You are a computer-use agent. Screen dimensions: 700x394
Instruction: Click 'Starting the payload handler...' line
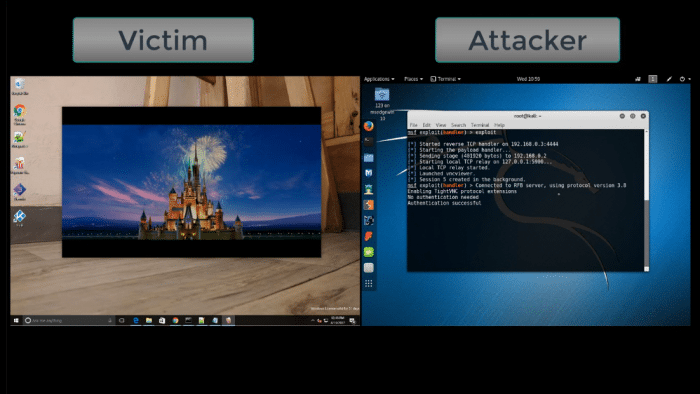(x=459, y=150)
